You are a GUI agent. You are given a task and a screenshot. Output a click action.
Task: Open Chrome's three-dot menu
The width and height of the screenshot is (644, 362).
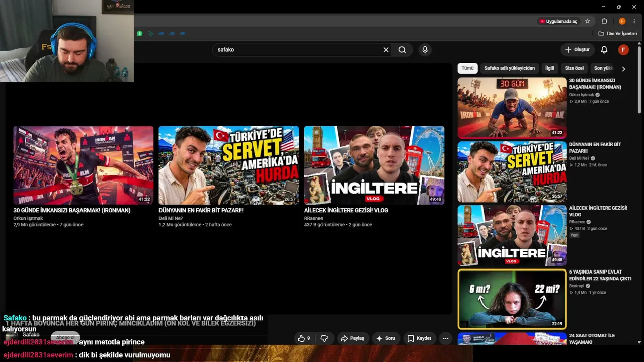coord(634,21)
